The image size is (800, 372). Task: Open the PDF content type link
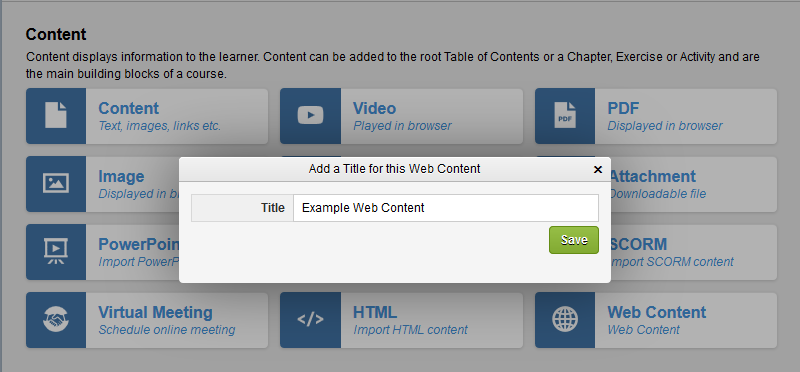[x=623, y=108]
